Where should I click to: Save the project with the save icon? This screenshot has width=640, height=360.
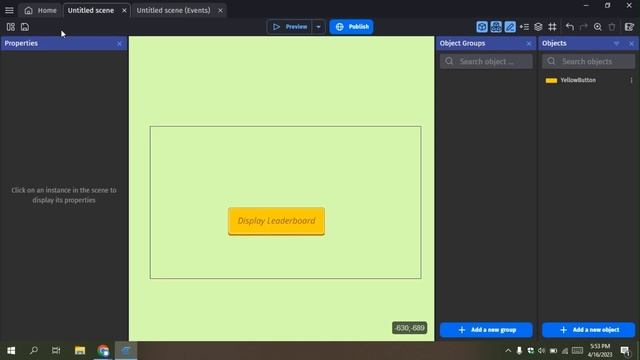pyautogui.click(x=25, y=27)
